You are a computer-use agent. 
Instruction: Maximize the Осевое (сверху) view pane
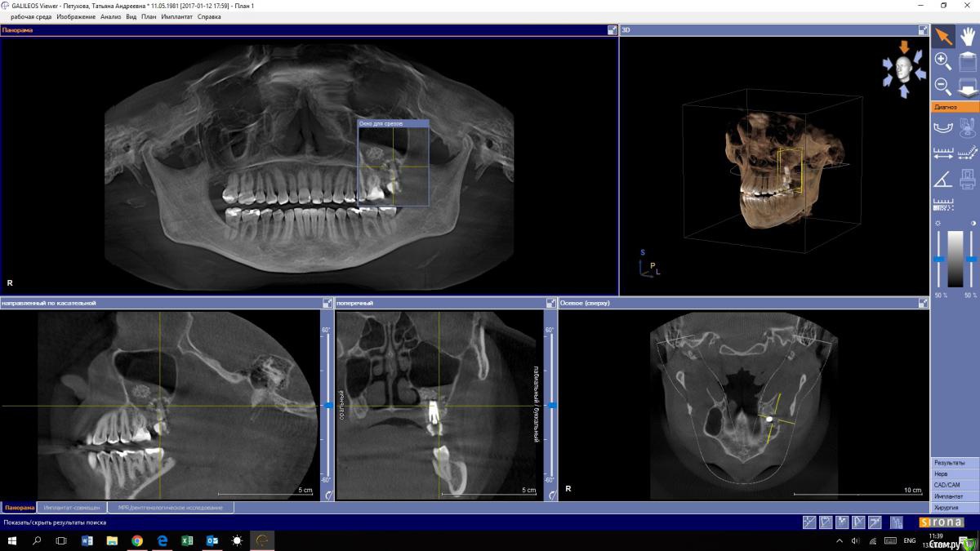(923, 303)
